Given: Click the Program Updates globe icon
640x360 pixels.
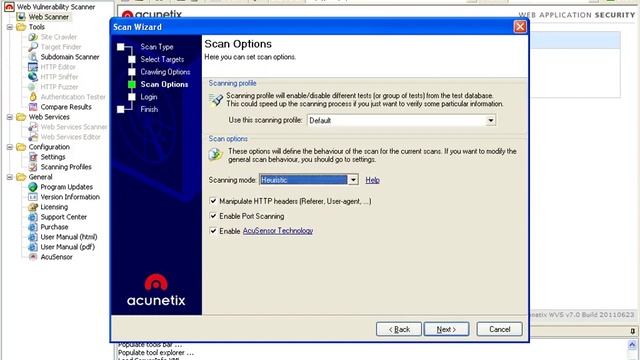Looking at the screenshot, I should (x=33, y=187).
